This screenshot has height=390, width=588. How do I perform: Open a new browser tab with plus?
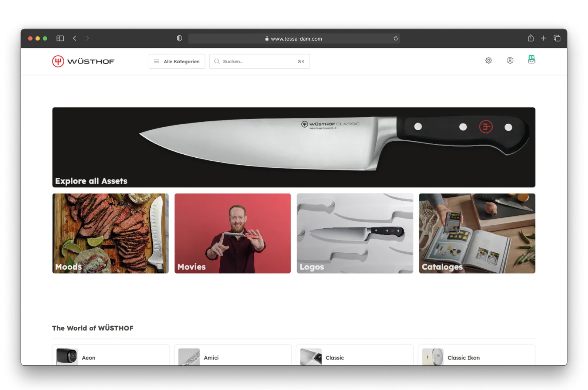click(x=544, y=38)
